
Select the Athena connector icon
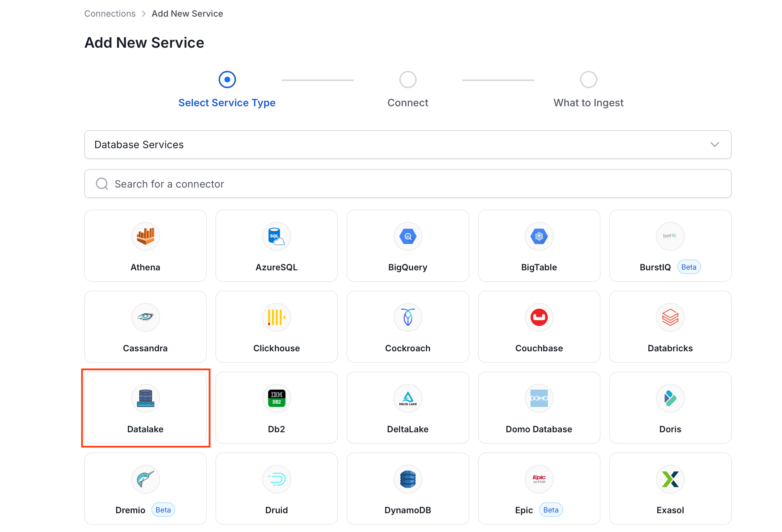coord(145,236)
